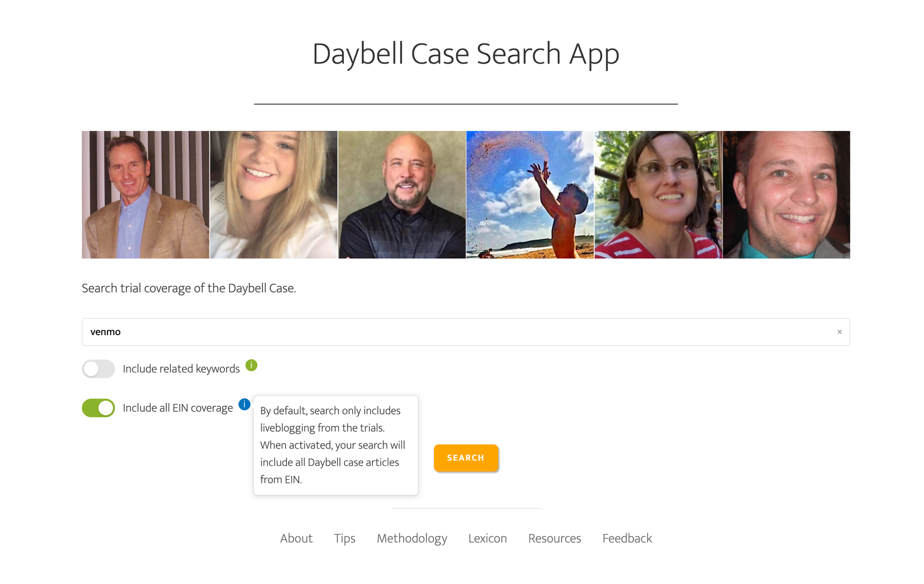Click the green info icon beside related keywords
This screenshot has width=924, height=584.
(x=251, y=365)
